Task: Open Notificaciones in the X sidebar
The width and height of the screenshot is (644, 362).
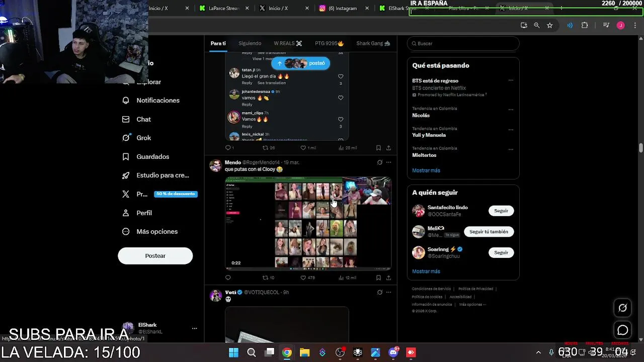Action: point(151,100)
